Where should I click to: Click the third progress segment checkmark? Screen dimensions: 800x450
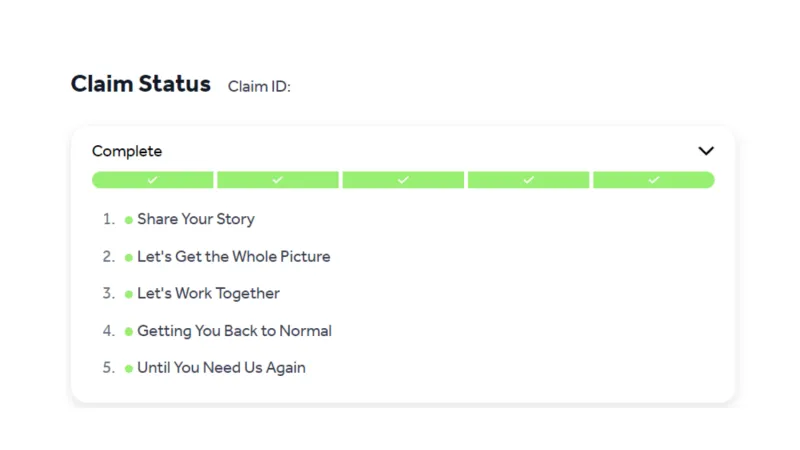click(403, 180)
